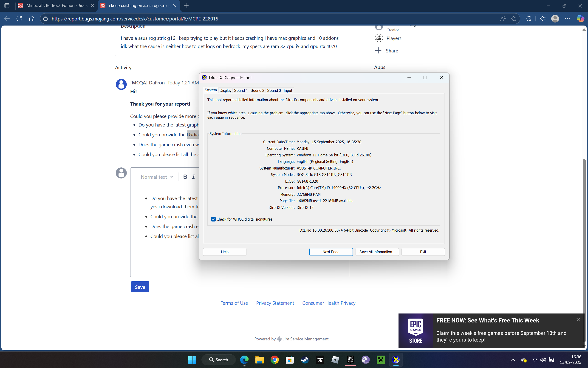Screen dimensions: 588x368
Task: Click the Epic Games Store notification logo
Action: [416, 331]
